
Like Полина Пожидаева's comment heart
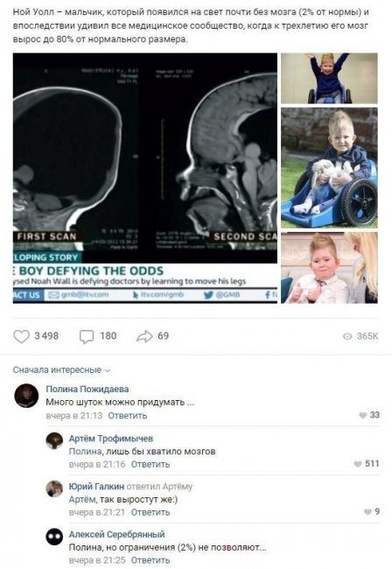(362, 415)
